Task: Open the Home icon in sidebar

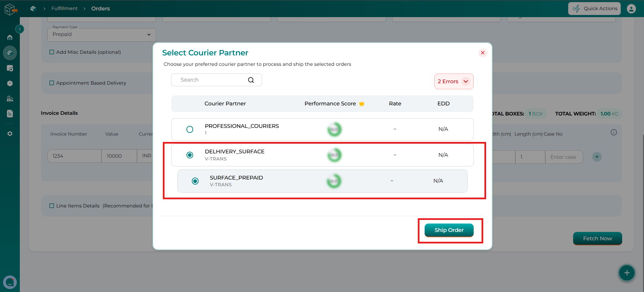Action: click(10, 37)
